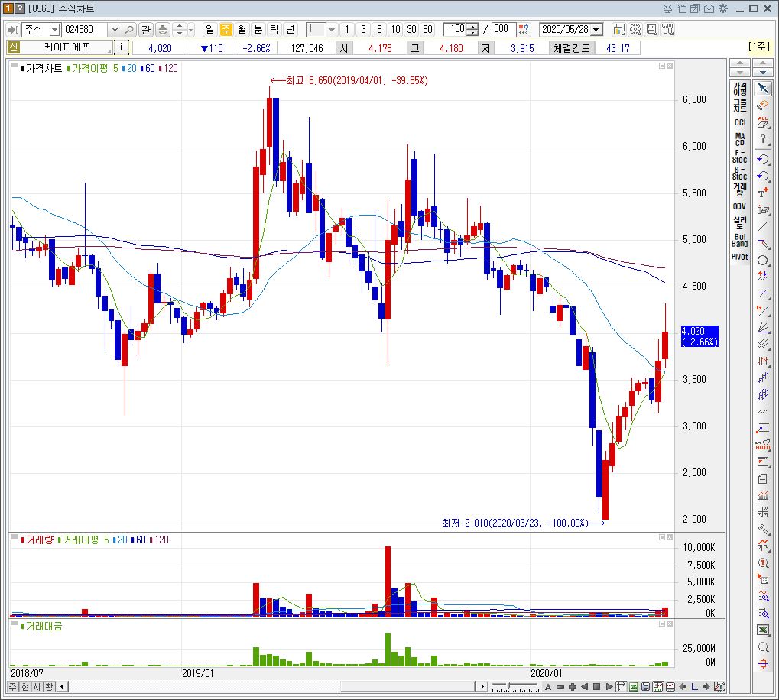Toggle the 관 watchlist button
779x700 pixels.
145,30
